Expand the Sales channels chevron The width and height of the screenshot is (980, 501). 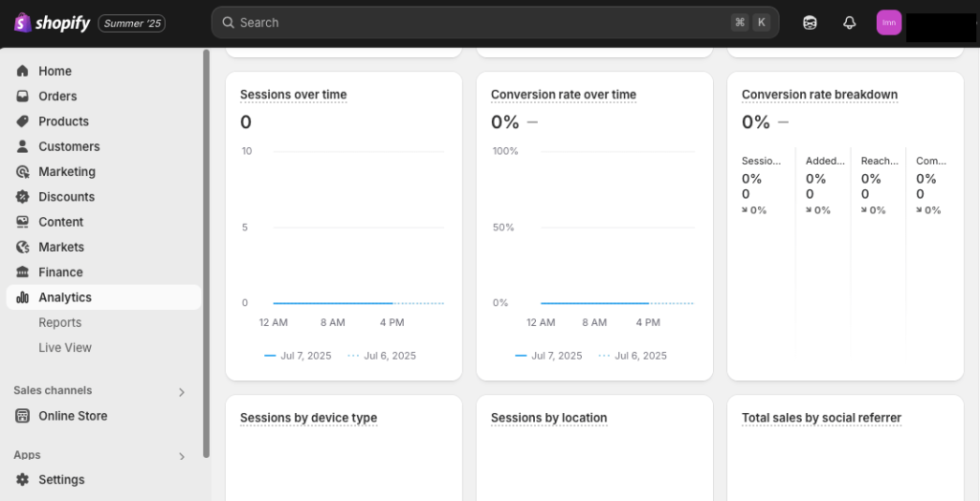click(182, 392)
